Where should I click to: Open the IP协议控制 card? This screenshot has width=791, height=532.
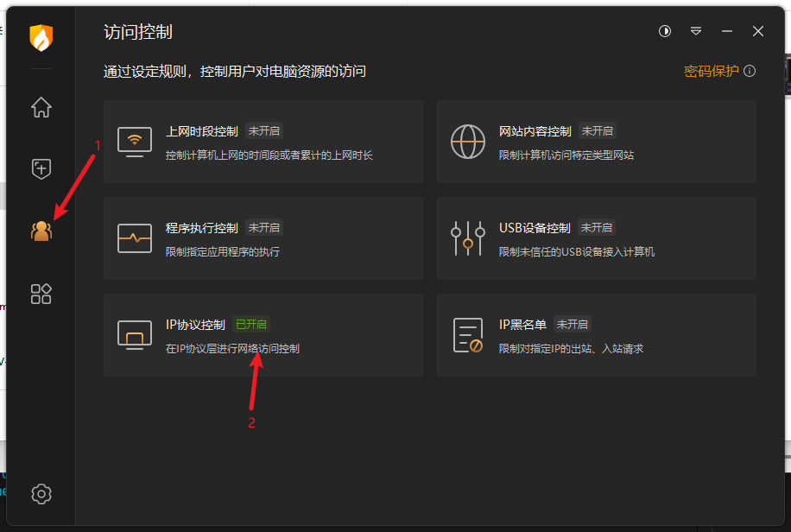point(263,335)
